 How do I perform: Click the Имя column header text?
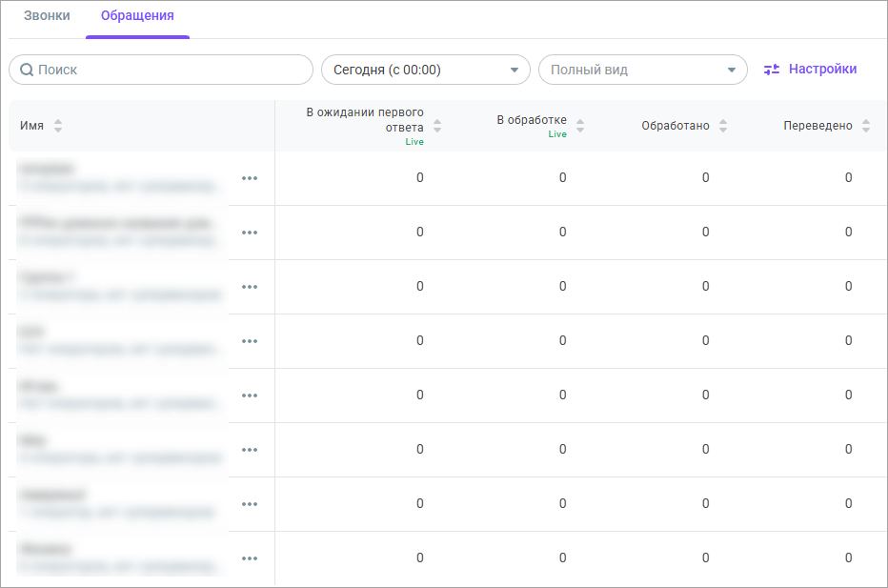[31, 126]
